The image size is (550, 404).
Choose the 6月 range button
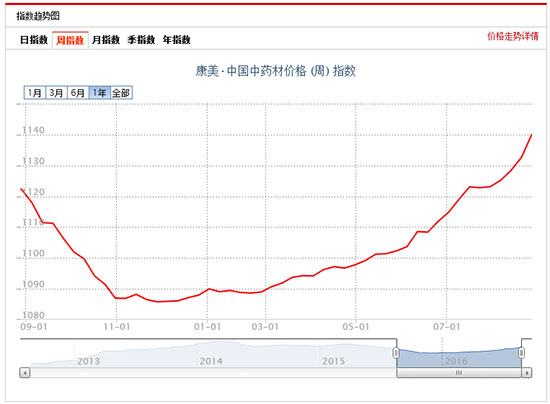pos(78,93)
